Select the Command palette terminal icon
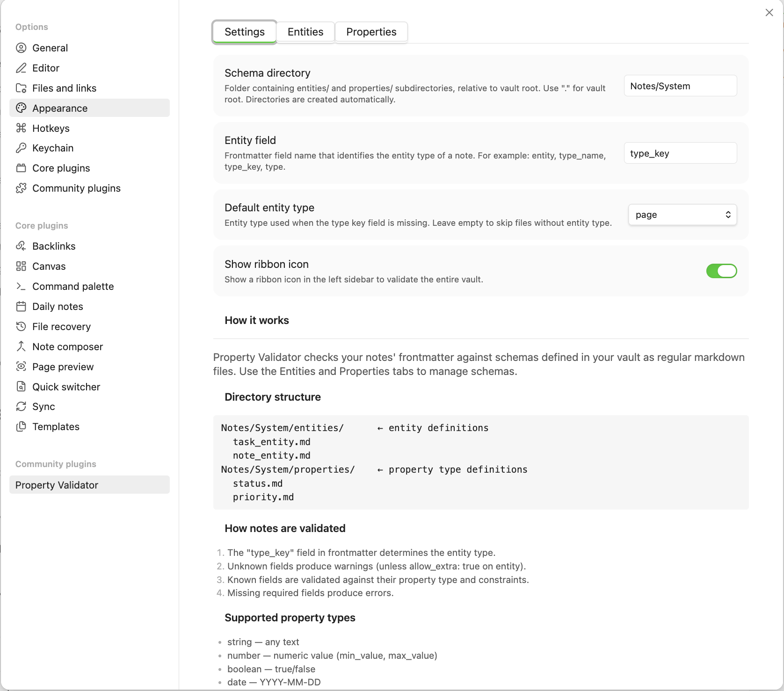The width and height of the screenshot is (784, 691). click(x=22, y=286)
